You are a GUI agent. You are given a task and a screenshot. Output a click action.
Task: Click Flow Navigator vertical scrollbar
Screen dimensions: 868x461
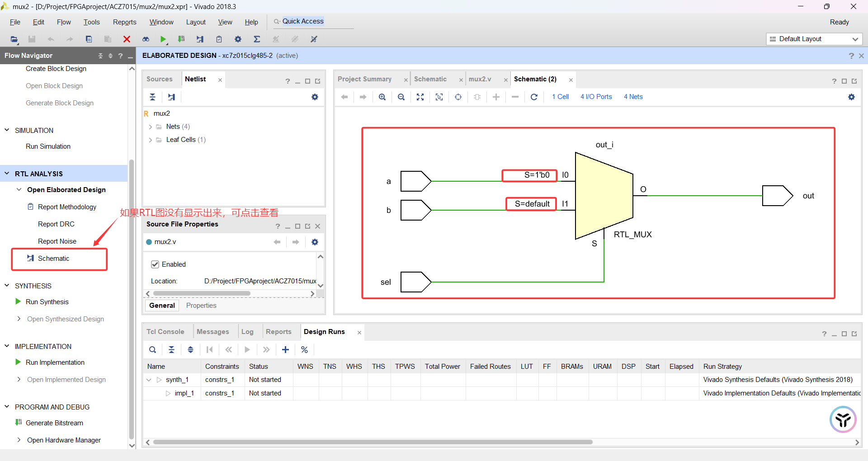(132, 298)
